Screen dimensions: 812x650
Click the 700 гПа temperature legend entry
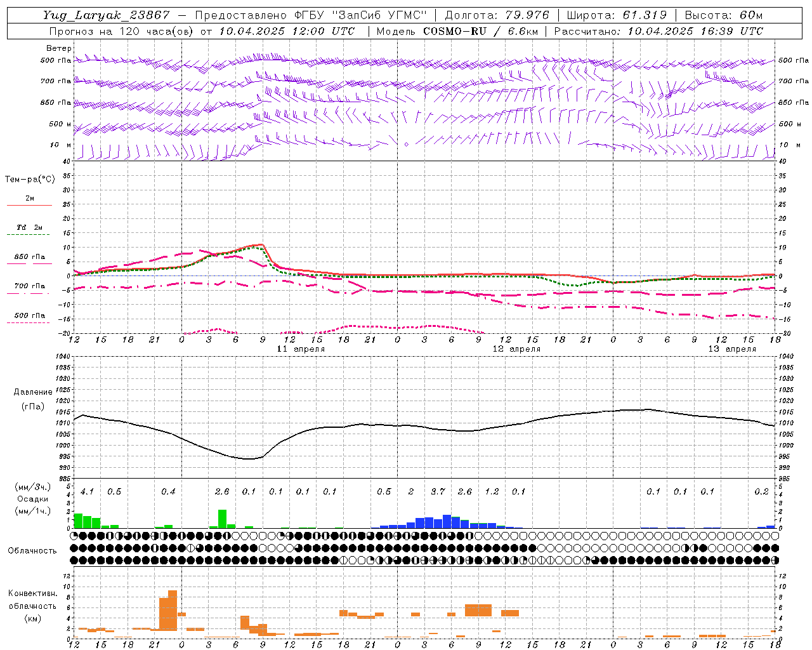tap(30, 286)
